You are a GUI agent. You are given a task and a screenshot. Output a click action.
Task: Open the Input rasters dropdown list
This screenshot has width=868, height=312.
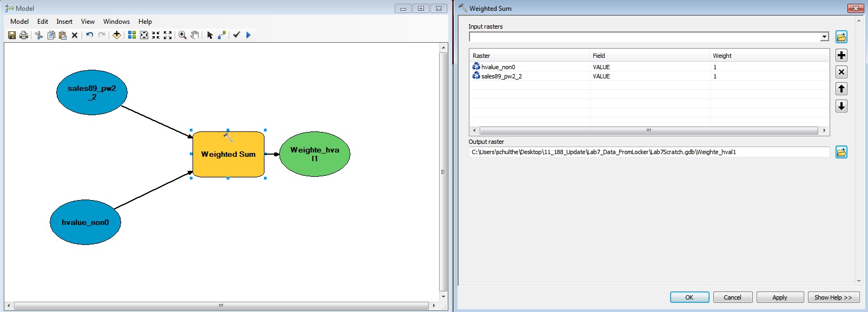tap(824, 37)
